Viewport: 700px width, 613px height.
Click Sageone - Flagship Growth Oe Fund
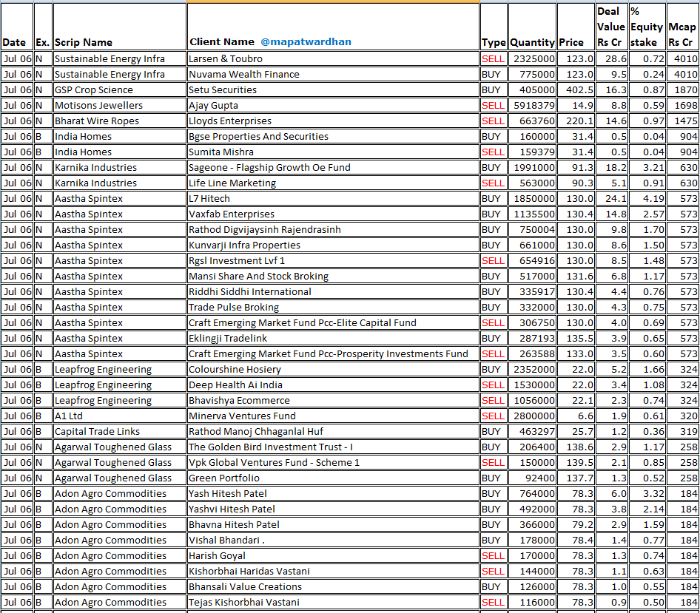coord(334,168)
